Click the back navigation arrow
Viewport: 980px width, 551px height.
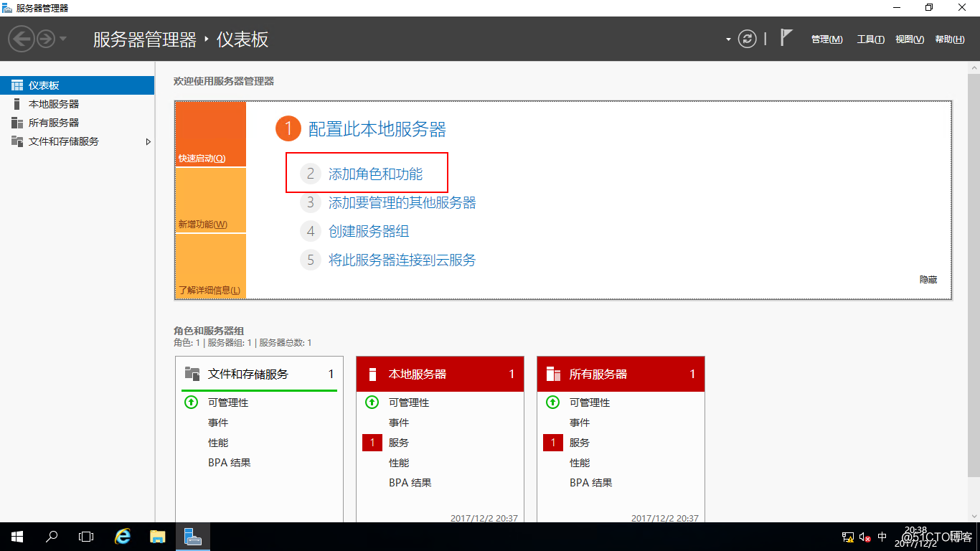coord(22,39)
